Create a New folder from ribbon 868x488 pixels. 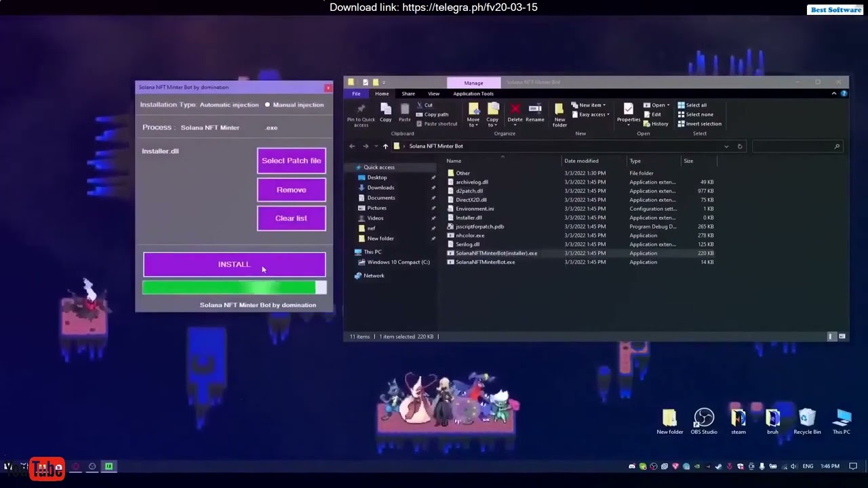559,115
